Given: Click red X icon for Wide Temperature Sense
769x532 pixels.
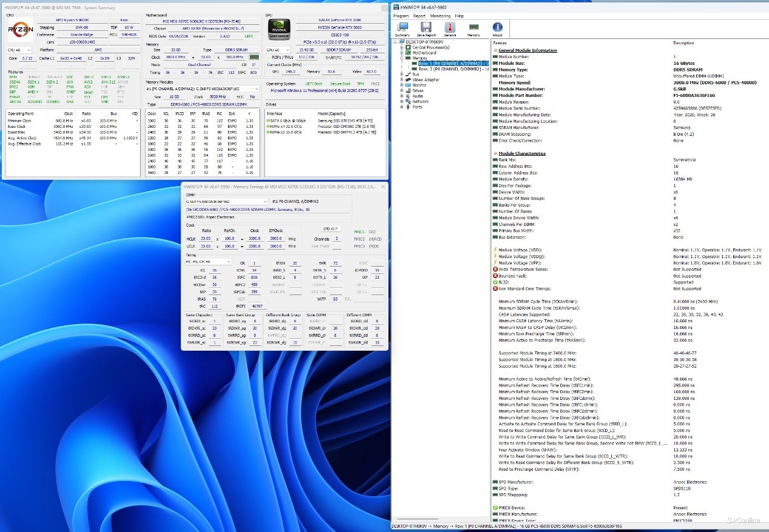Looking at the screenshot, I should (495, 269).
